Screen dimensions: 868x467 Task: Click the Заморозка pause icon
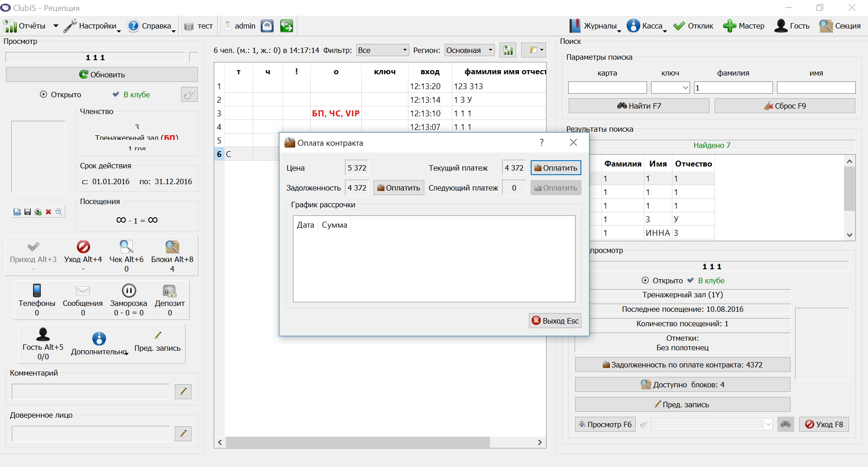(129, 290)
